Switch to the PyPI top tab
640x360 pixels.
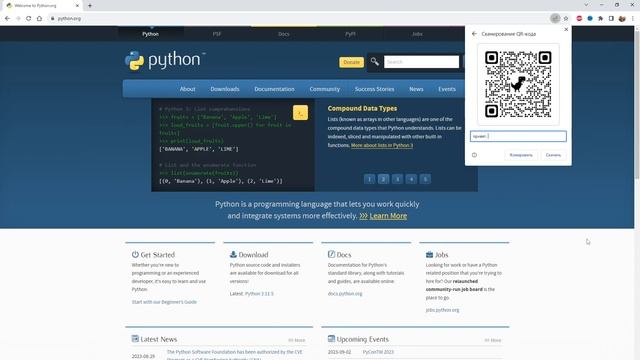[x=350, y=34]
